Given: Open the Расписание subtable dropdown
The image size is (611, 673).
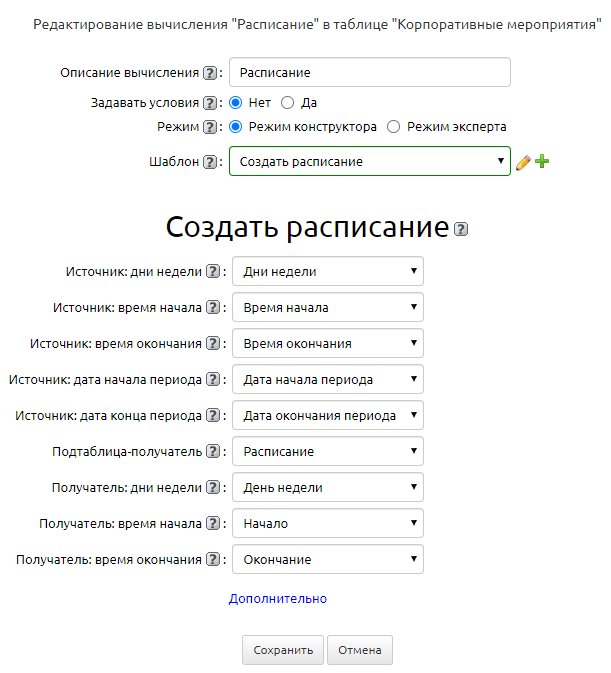Looking at the screenshot, I should pos(328,452).
